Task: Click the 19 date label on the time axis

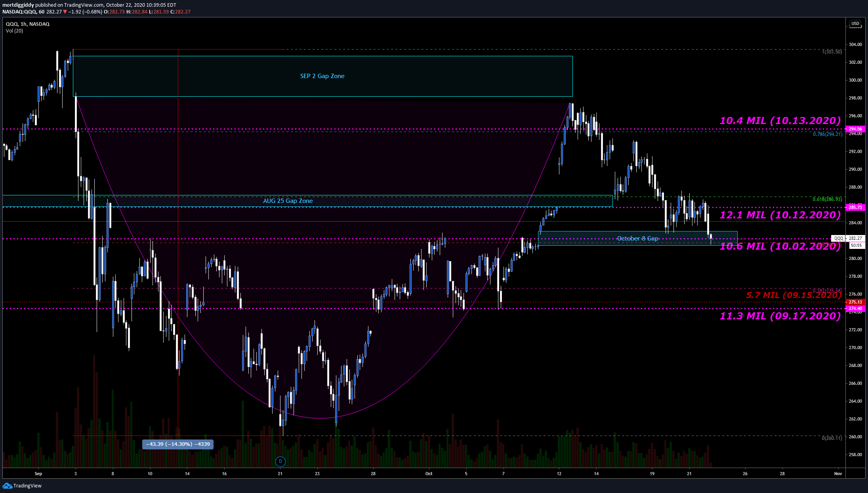Action: pos(652,474)
